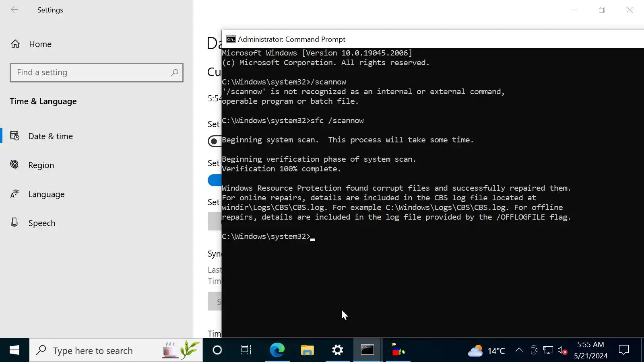The image size is (644, 362).
Task: Launch Microsoft Edge from the taskbar
Action: tap(277, 350)
